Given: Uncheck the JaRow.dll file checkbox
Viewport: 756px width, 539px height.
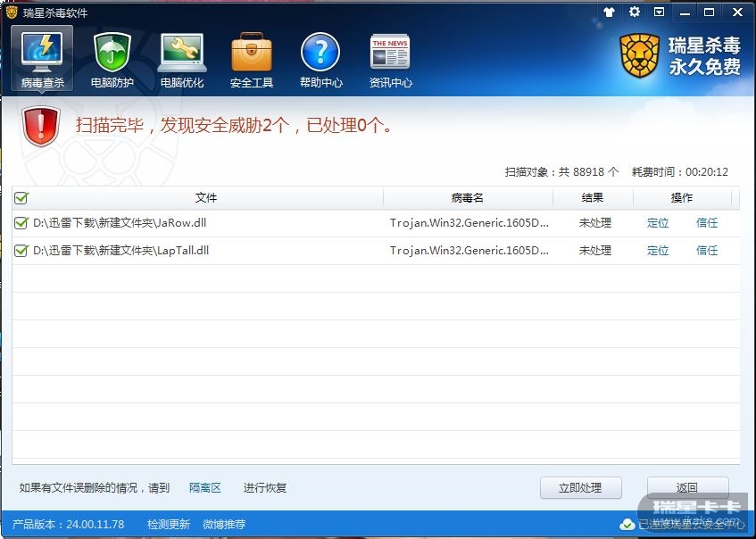Looking at the screenshot, I should point(21,223).
